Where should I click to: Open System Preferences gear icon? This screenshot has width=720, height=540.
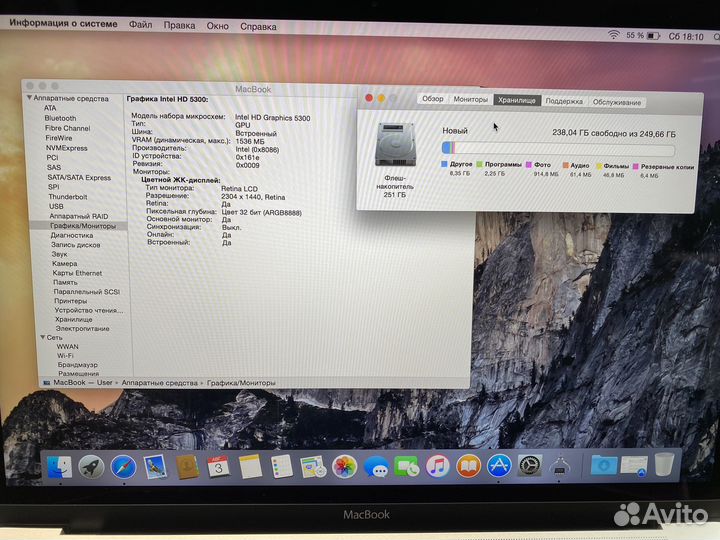pos(529,466)
